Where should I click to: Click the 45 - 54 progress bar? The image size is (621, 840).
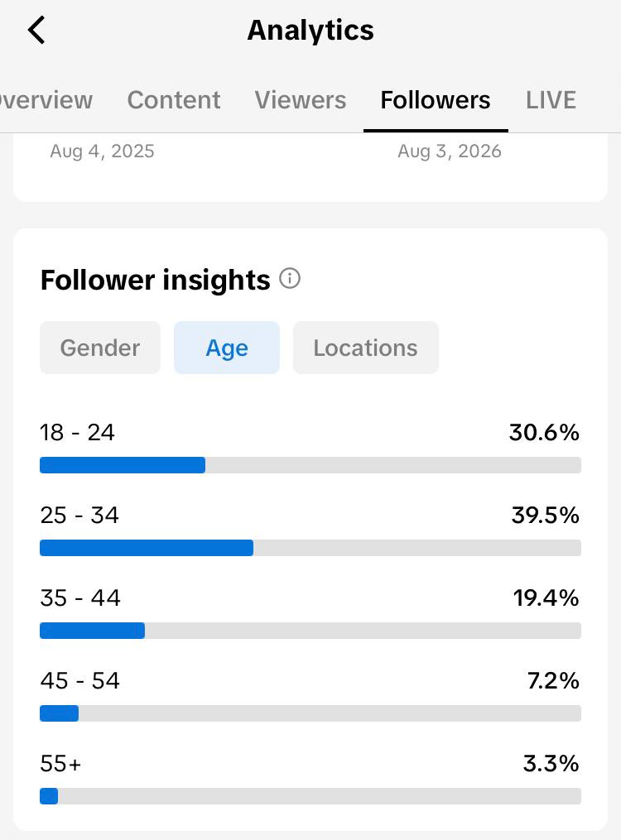tap(310, 713)
